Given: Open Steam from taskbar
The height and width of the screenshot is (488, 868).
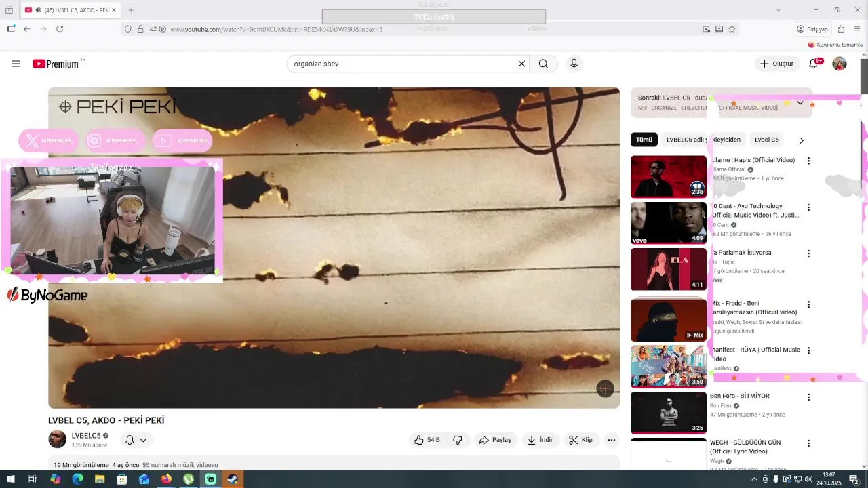Looking at the screenshot, I should (x=233, y=479).
